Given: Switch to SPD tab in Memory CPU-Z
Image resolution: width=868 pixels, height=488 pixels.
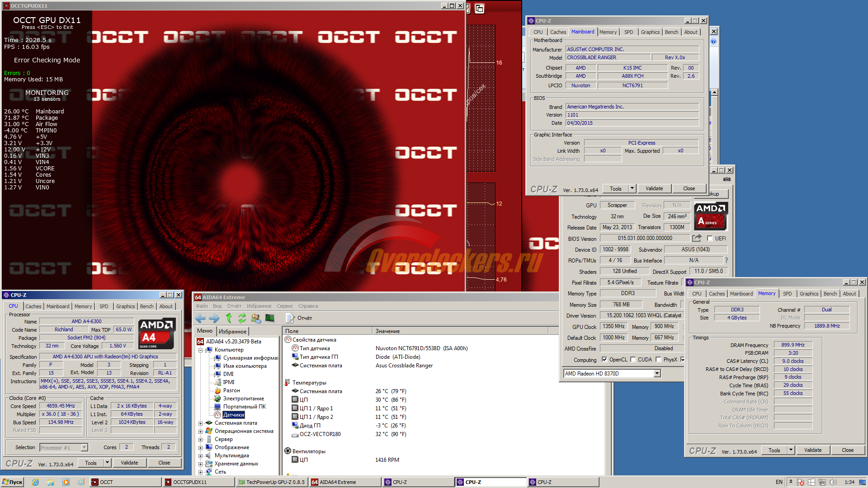Looking at the screenshot, I should click(787, 294).
